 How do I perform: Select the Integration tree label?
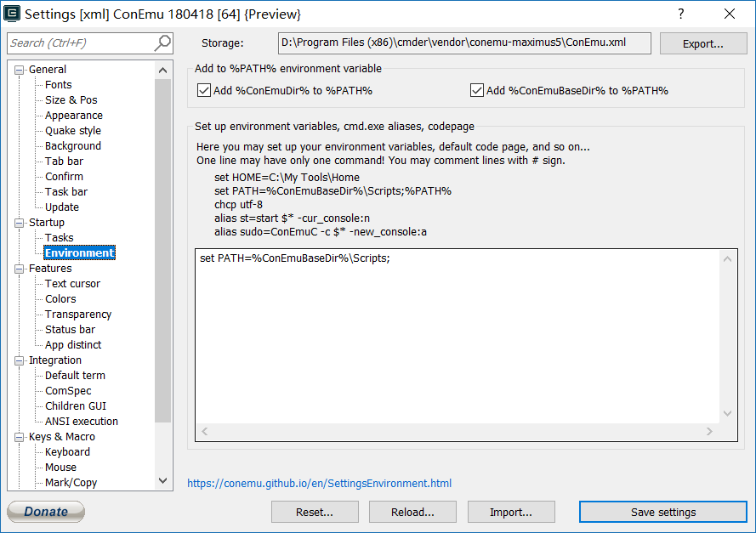coord(55,360)
